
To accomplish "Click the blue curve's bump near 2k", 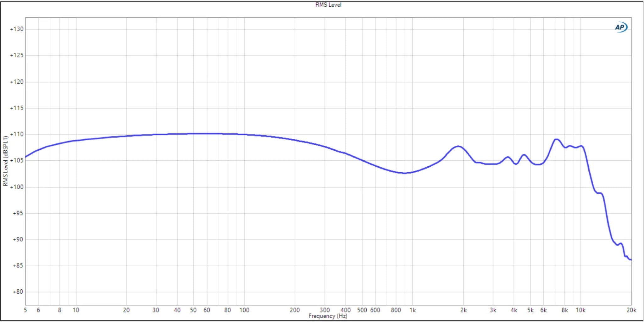I will (x=458, y=146).
